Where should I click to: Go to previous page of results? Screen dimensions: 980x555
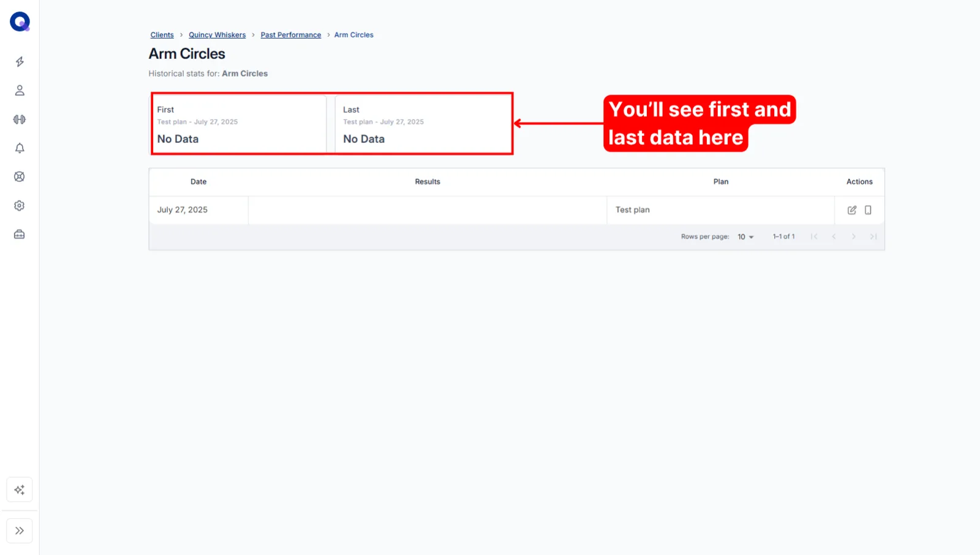[834, 237]
